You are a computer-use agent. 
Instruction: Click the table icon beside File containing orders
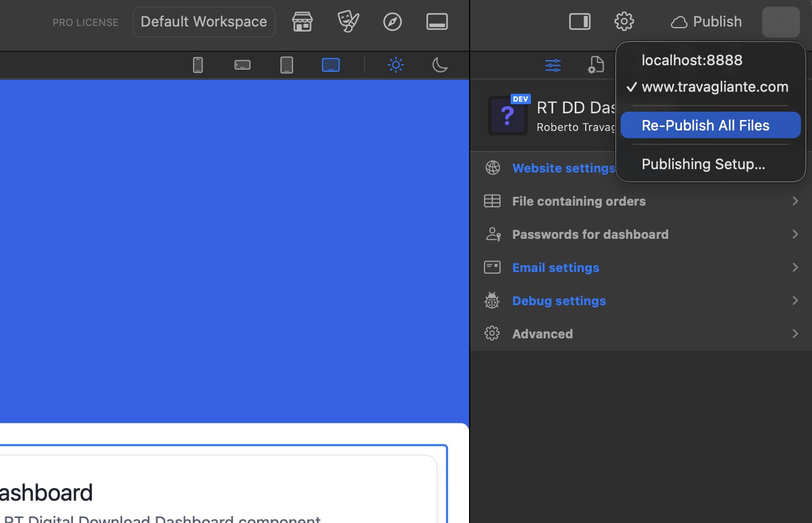click(492, 201)
